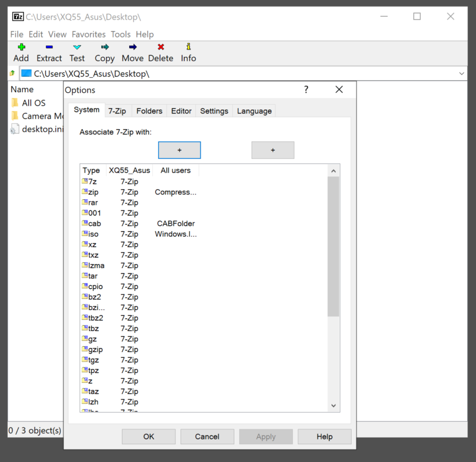
Task: Click the Copy toolbar icon
Action: click(x=105, y=48)
